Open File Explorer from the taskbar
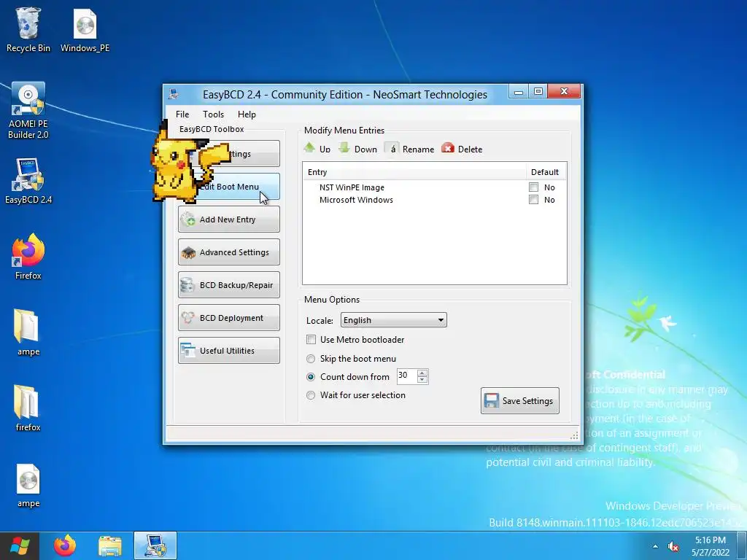The height and width of the screenshot is (560, 747). (110, 545)
